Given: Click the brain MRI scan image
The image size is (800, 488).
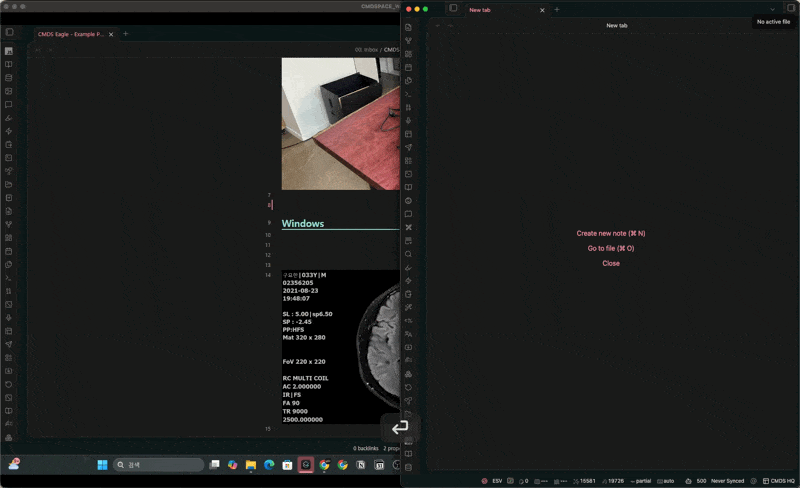Looking at the screenshot, I should click(x=340, y=347).
